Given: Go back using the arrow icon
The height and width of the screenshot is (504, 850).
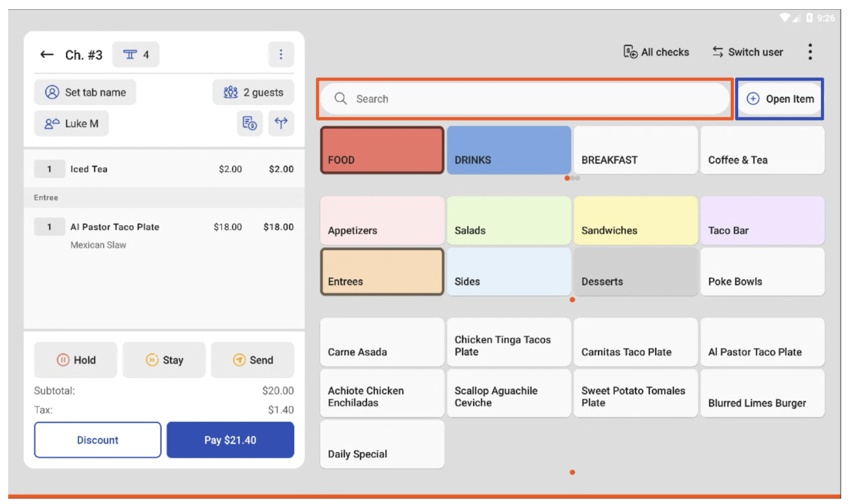Looking at the screenshot, I should coord(46,54).
